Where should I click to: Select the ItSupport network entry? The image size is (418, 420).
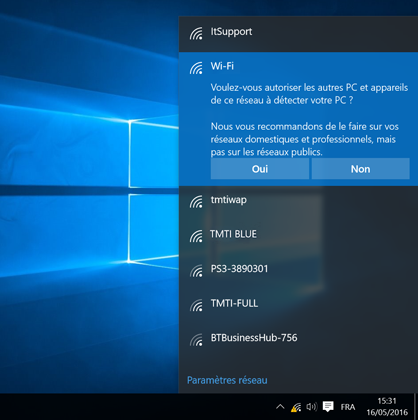point(298,34)
